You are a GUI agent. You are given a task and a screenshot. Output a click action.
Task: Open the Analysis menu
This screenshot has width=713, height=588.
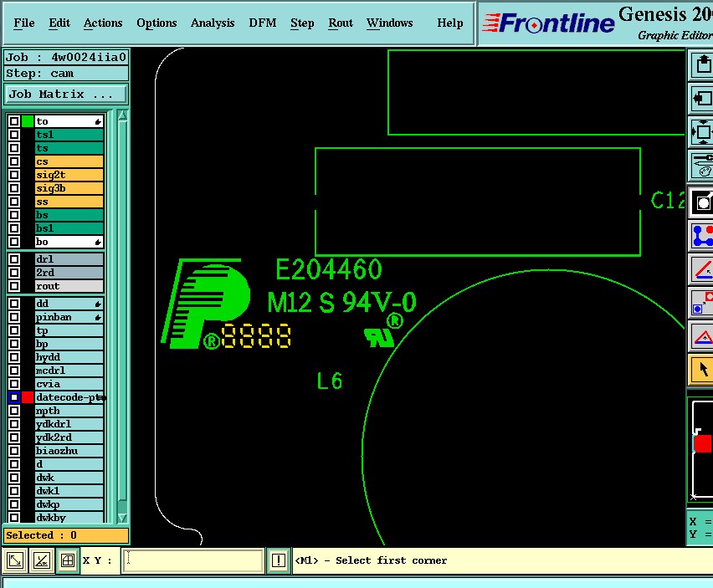(213, 23)
